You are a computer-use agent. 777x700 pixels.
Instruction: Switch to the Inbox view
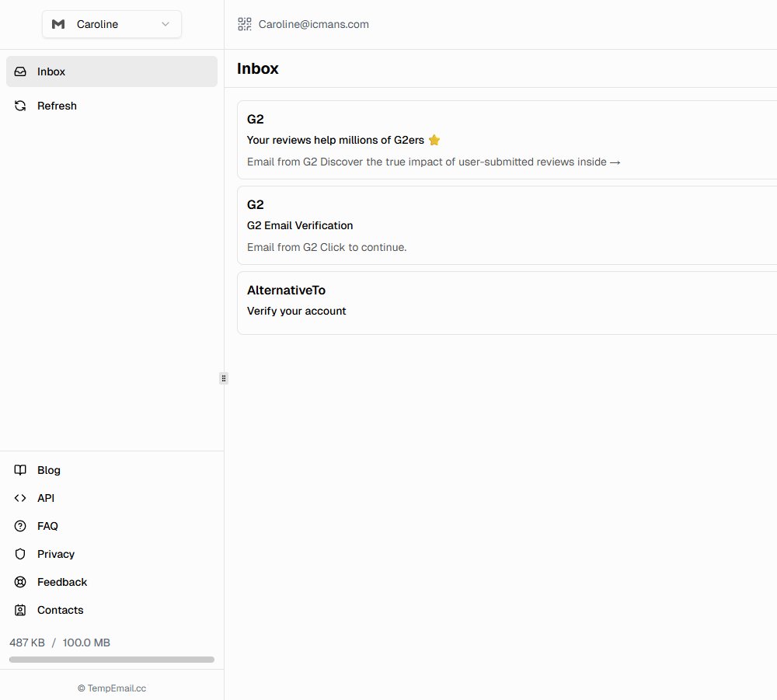tap(51, 71)
